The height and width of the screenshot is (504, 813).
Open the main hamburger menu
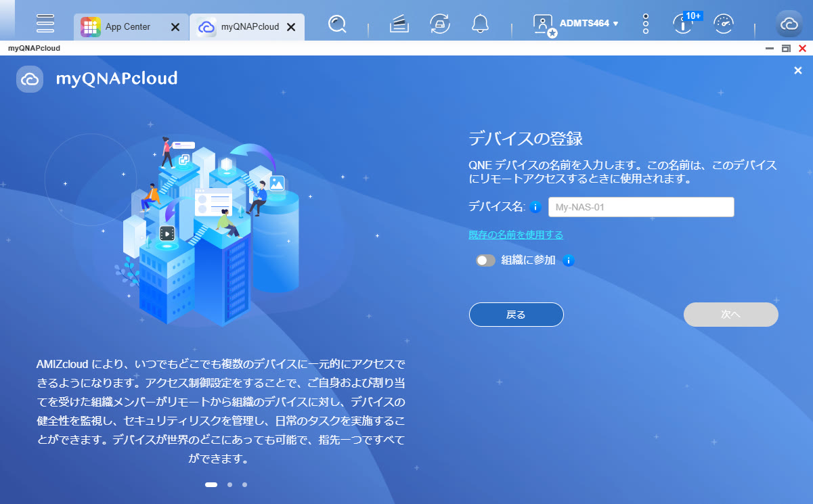pyautogui.click(x=45, y=24)
